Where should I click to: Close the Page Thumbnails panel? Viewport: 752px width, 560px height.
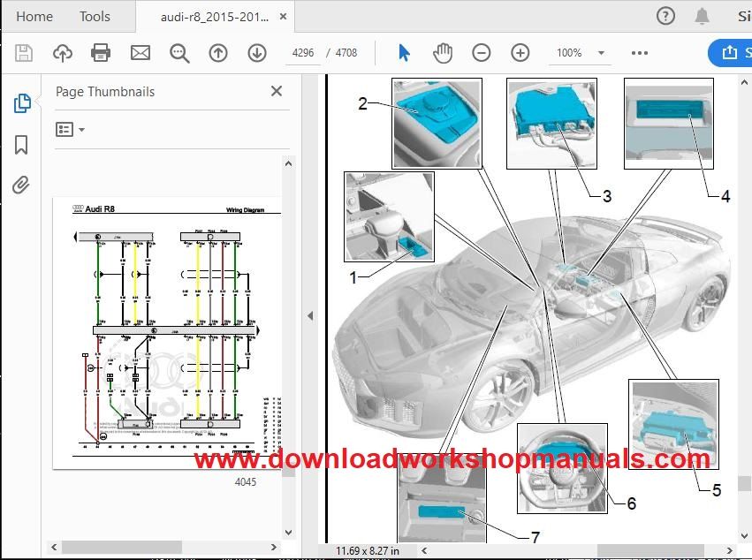tap(277, 91)
